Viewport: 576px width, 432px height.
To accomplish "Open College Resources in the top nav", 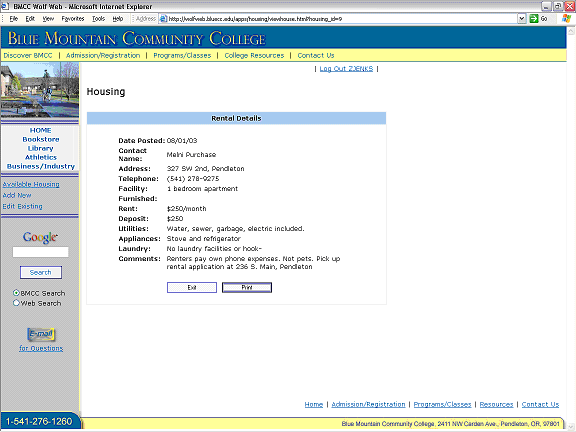I will (254, 55).
